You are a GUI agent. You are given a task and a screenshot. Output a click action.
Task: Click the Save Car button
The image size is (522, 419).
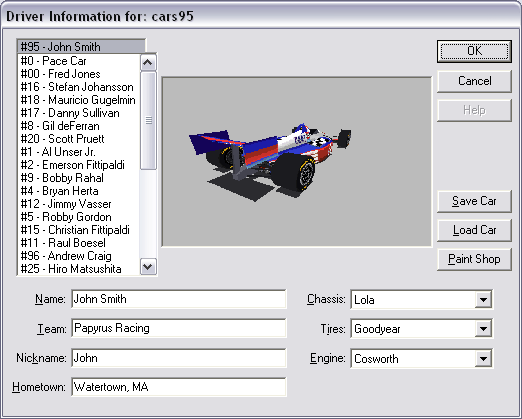point(474,201)
